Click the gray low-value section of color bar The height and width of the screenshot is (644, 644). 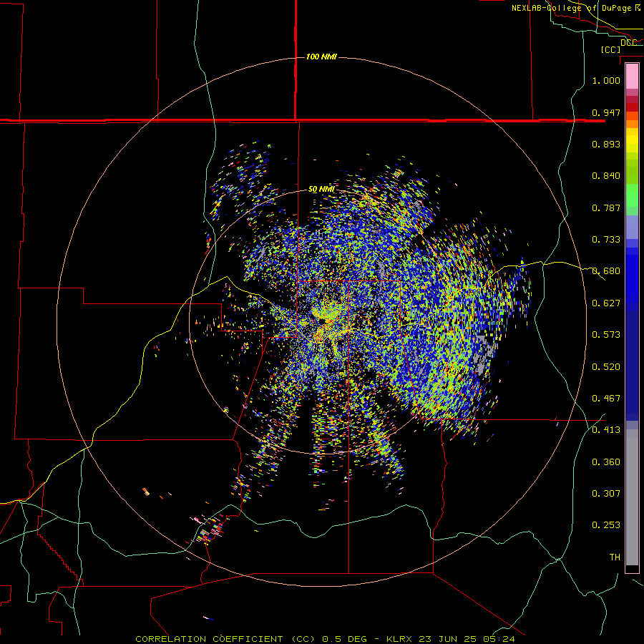point(632,497)
